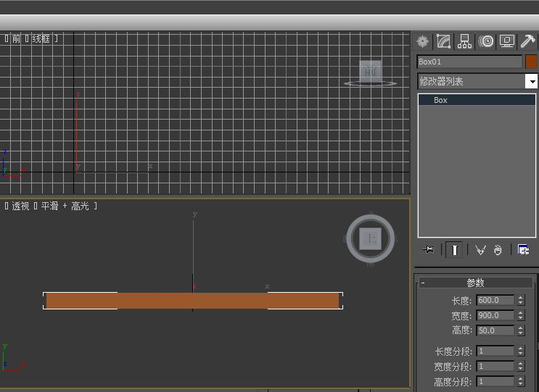The width and height of the screenshot is (539, 392).
Task: Click the Box01 object name field
Action: [x=469, y=62]
